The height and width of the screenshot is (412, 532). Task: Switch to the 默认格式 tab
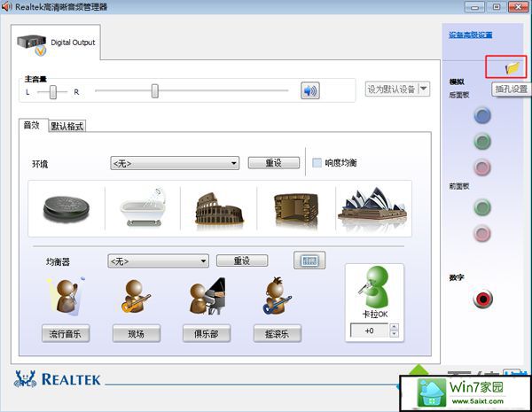click(x=66, y=126)
